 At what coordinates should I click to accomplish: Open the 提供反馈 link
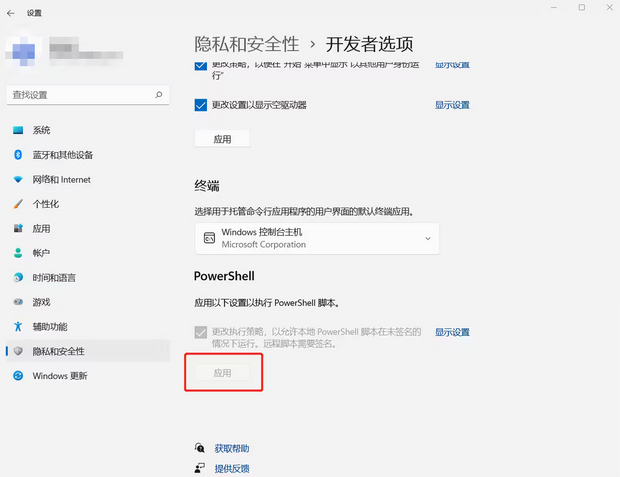pyautogui.click(x=232, y=469)
